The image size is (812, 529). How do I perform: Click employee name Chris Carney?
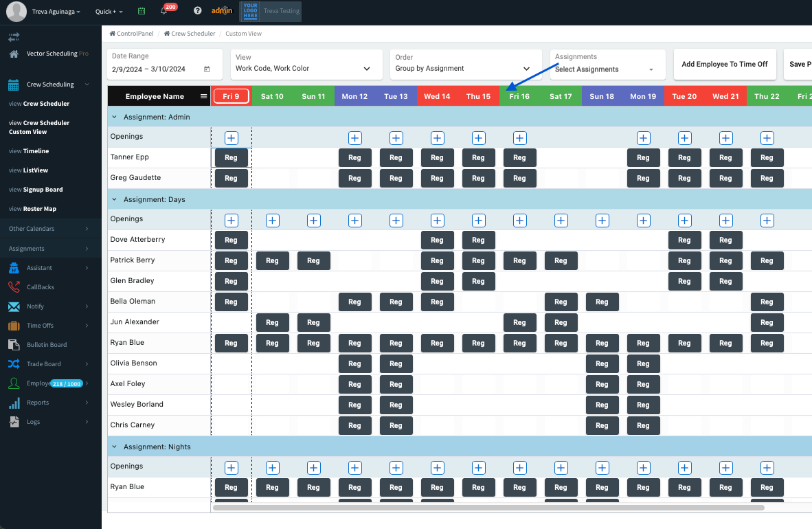pos(133,425)
